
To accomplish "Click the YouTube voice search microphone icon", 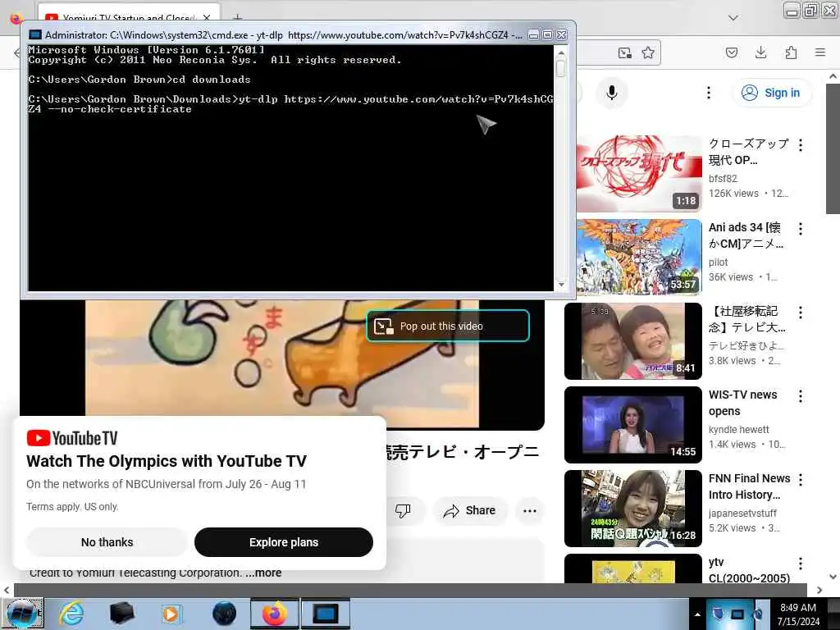I will click(x=611, y=93).
